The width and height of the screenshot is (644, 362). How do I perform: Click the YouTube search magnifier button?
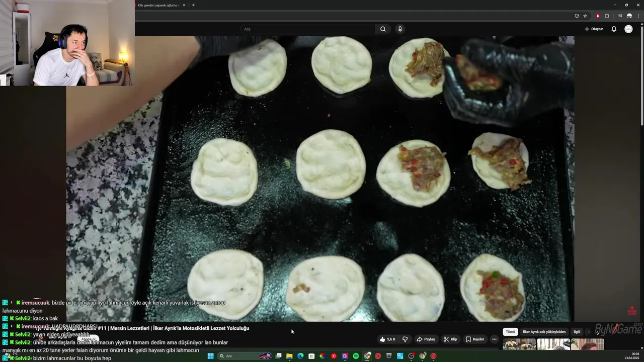point(383,29)
